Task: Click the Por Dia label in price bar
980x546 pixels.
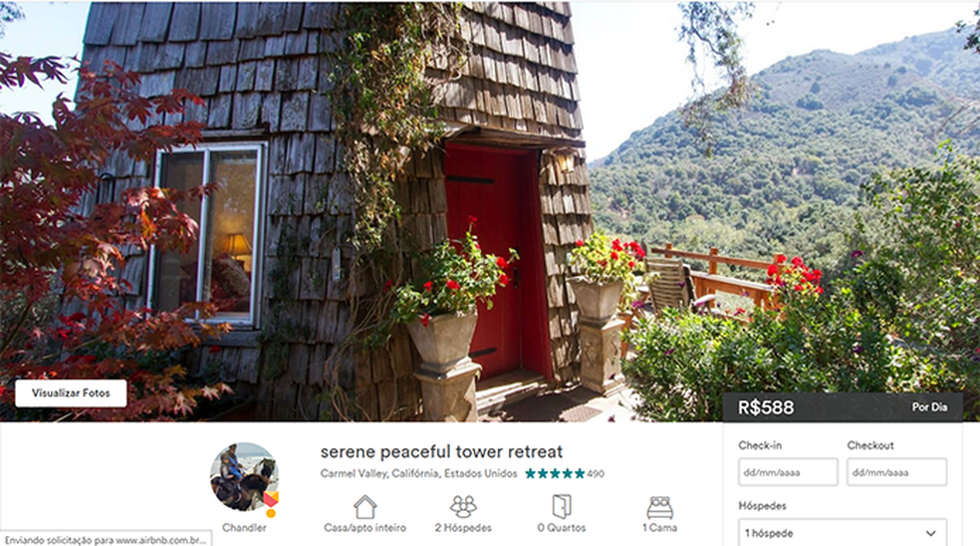Action: click(929, 408)
